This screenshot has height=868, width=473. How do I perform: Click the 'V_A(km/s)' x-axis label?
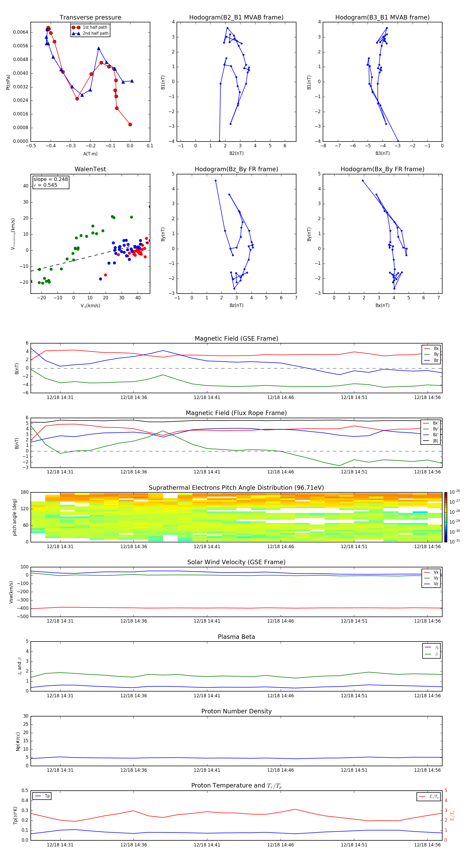click(x=90, y=306)
